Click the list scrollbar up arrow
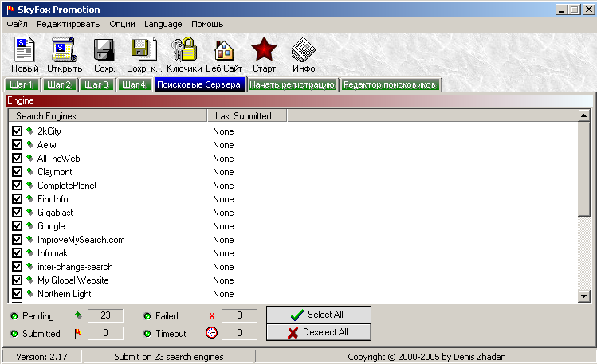 [583, 115]
